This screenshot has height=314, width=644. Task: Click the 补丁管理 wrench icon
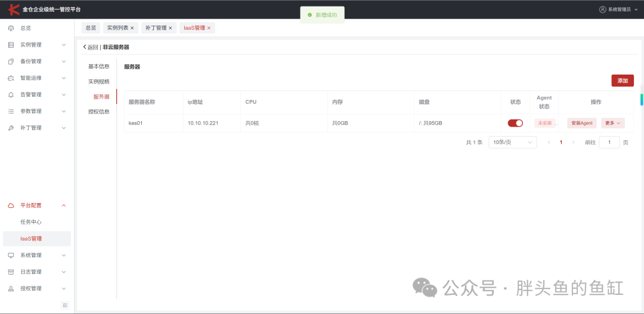(11, 128)
